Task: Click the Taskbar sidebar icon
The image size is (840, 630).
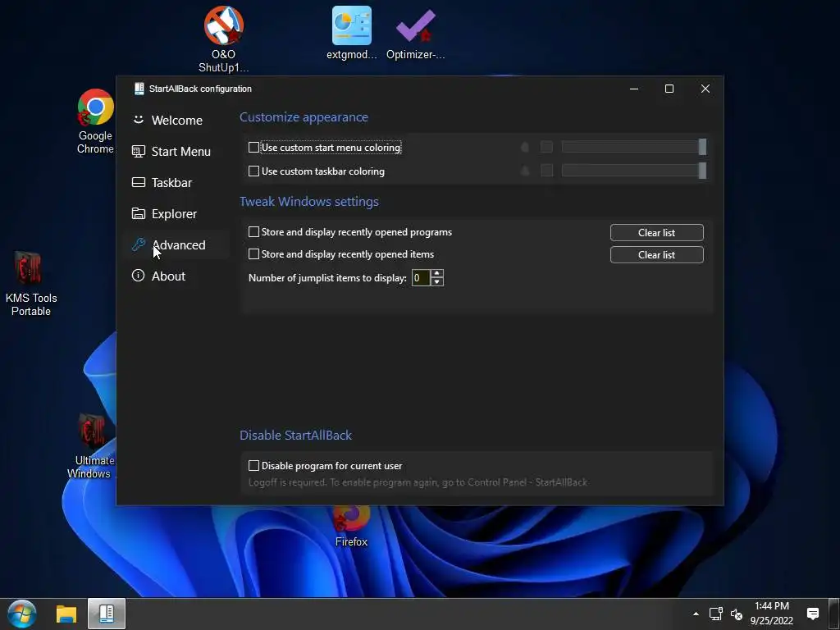Action: tap(138, 182)
